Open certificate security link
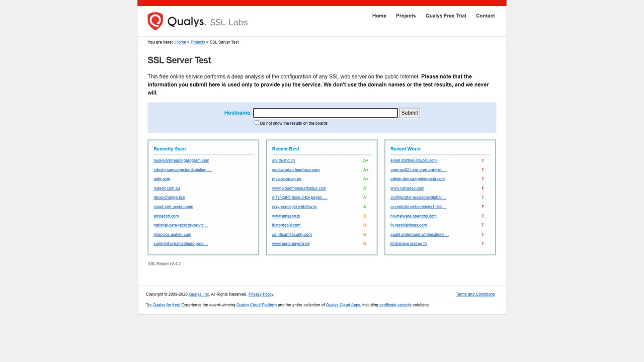This screenshot has height=362, width=644. click(x=395, y=305)
